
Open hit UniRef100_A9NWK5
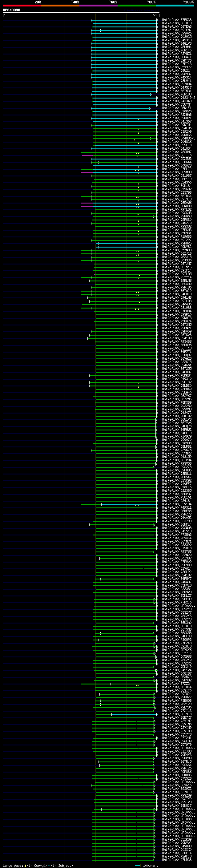point(176,243)
